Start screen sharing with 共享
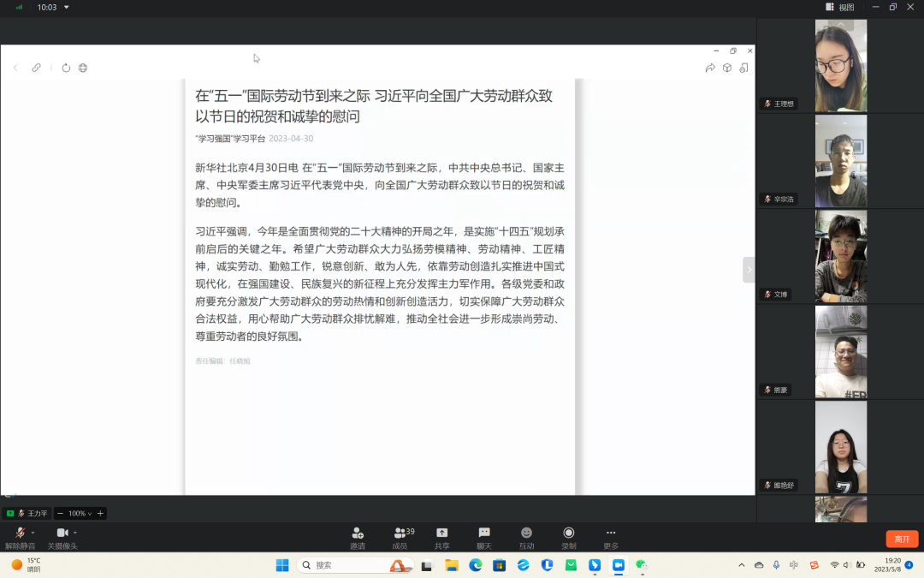The height and width of the screenshot is (578, 924). pyautogui.click(x=441, y=537)
